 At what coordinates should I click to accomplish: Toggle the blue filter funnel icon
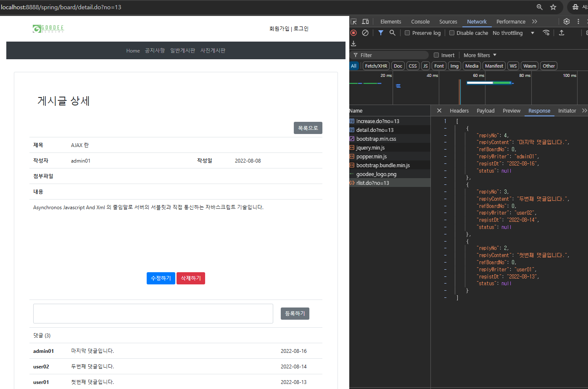pos(381,33)
